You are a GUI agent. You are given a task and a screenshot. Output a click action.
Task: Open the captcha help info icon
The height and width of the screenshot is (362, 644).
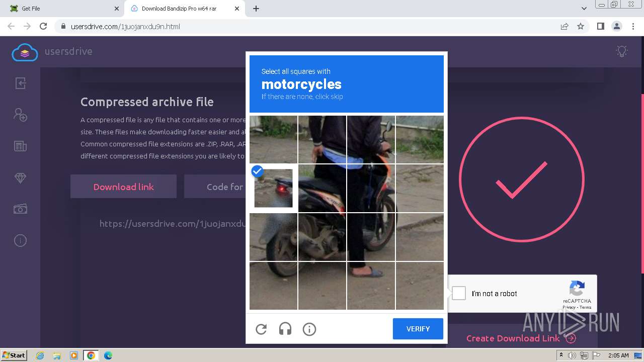click(x=309, y=329)
